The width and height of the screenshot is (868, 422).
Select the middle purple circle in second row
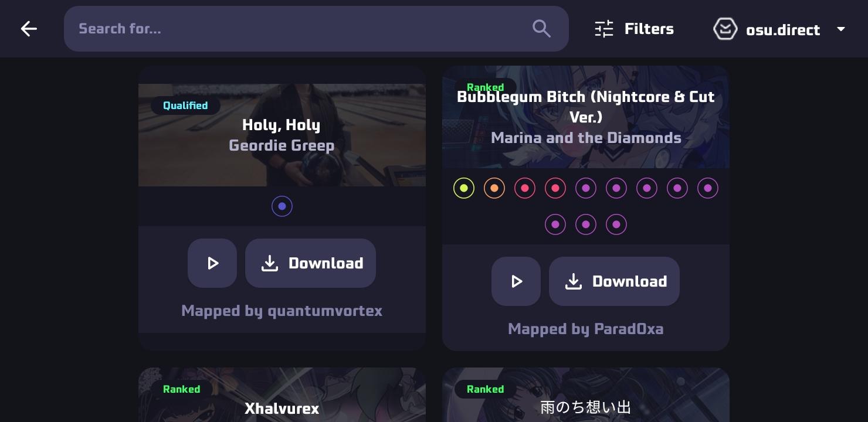tap(586, 224)
